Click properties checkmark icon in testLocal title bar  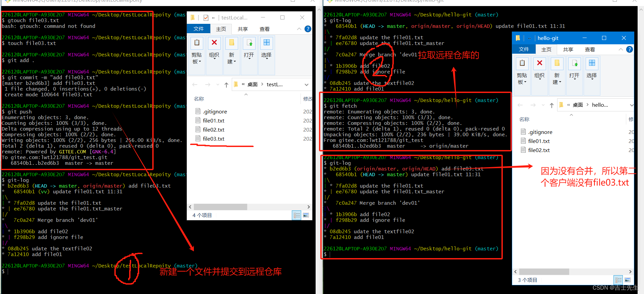point(206,17)
